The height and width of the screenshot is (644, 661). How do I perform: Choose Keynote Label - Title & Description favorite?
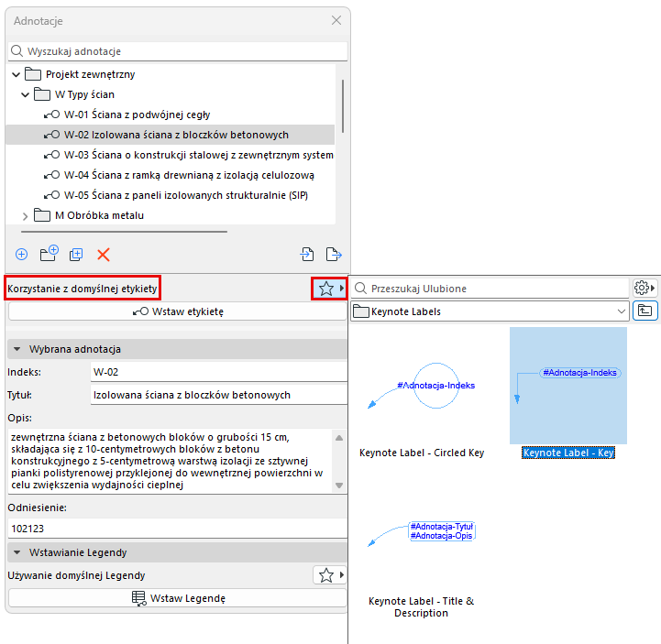(x=422, y=548)
